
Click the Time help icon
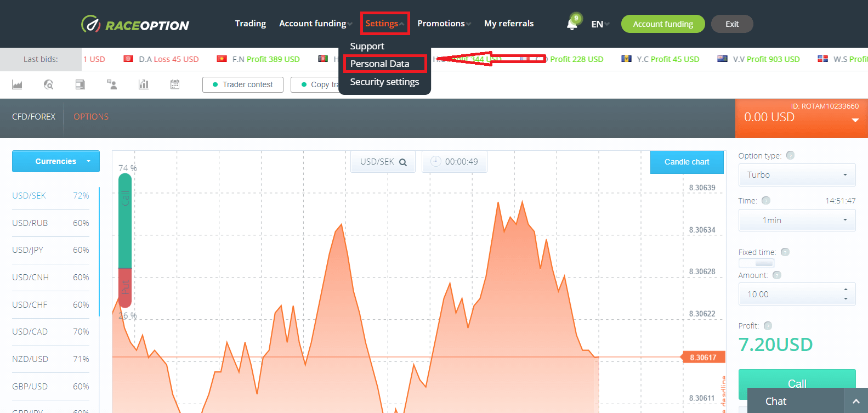[766, 201]
